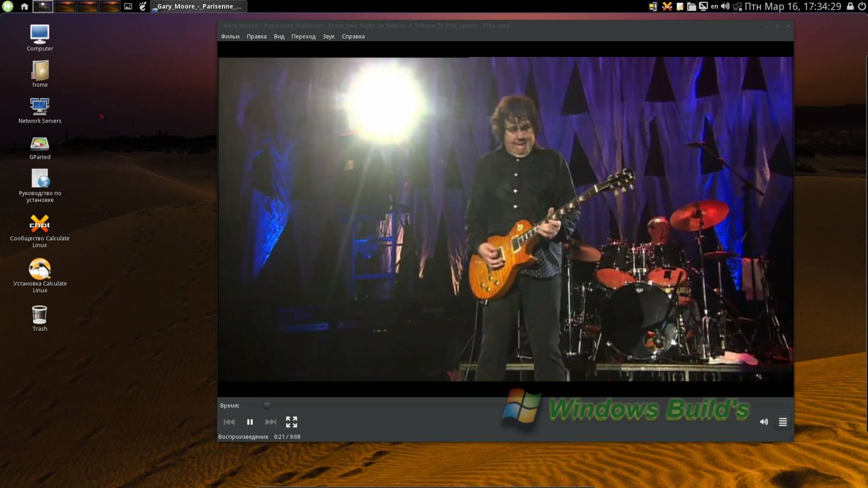Click the GNOME foot panel icon

143,7
